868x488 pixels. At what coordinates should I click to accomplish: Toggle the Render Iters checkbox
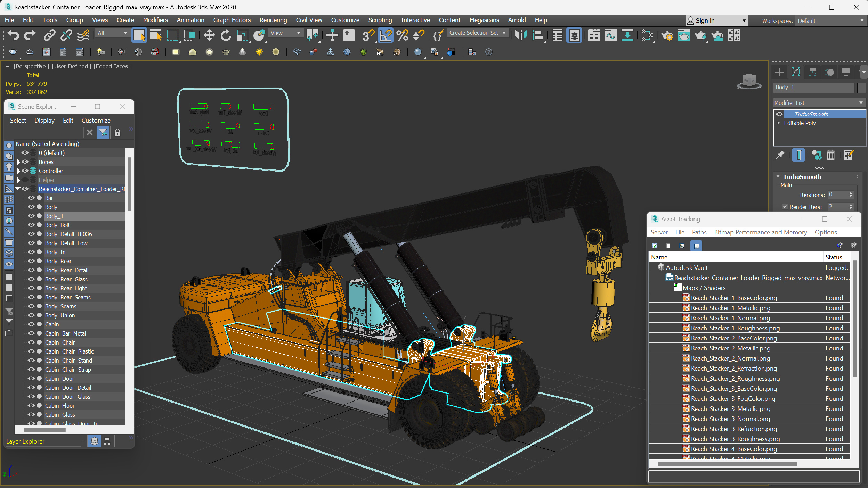pos(785,207)
